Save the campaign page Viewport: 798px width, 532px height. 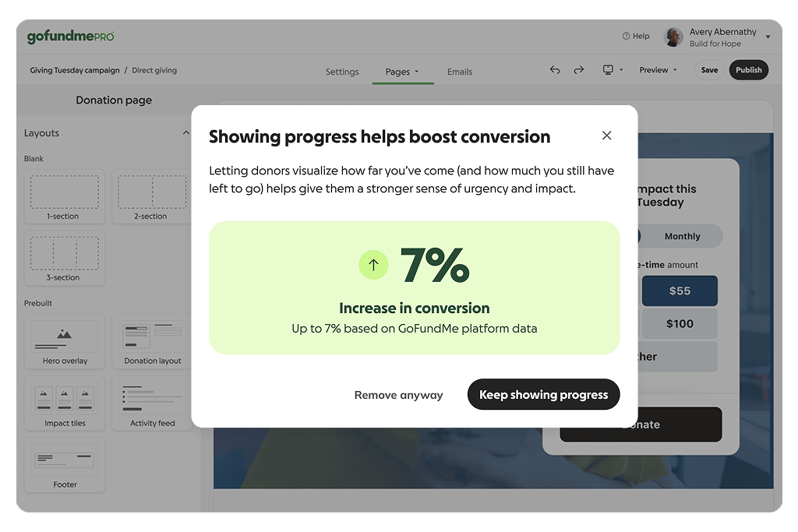coord(709,69)
